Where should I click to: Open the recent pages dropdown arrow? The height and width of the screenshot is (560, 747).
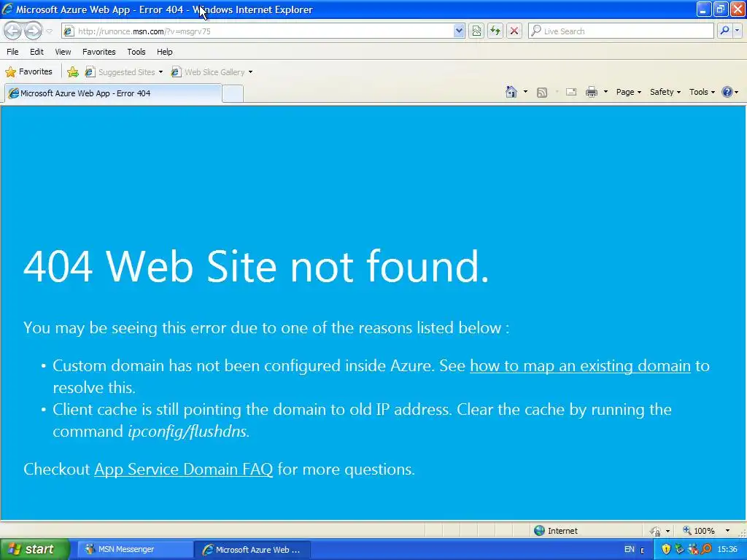click(49, 31)
